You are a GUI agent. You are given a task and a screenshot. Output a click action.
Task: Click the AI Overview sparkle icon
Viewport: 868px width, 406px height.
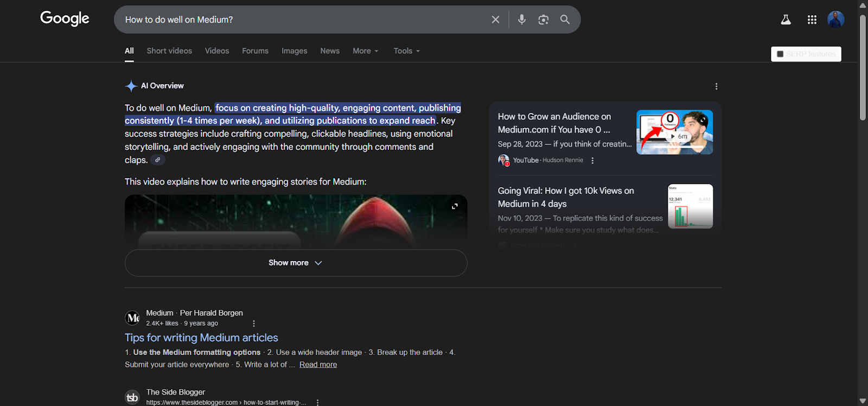pyautogui.click(x=131, y=86)
